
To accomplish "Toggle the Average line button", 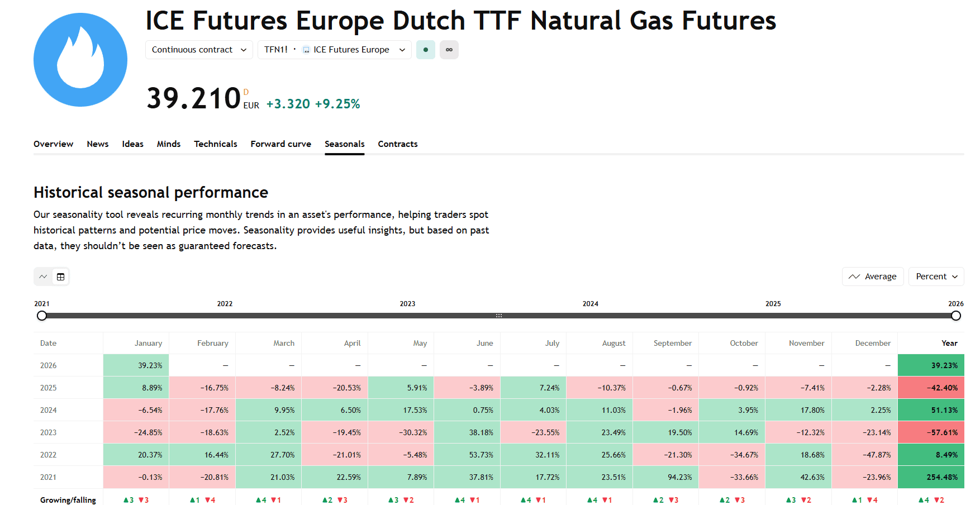I will tap(872, 277).
